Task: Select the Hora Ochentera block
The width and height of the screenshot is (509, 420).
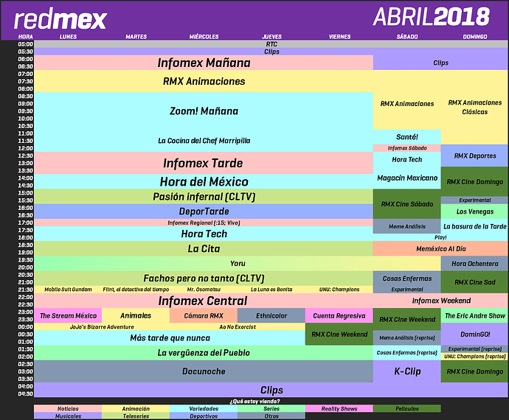Action: (475, 263)
